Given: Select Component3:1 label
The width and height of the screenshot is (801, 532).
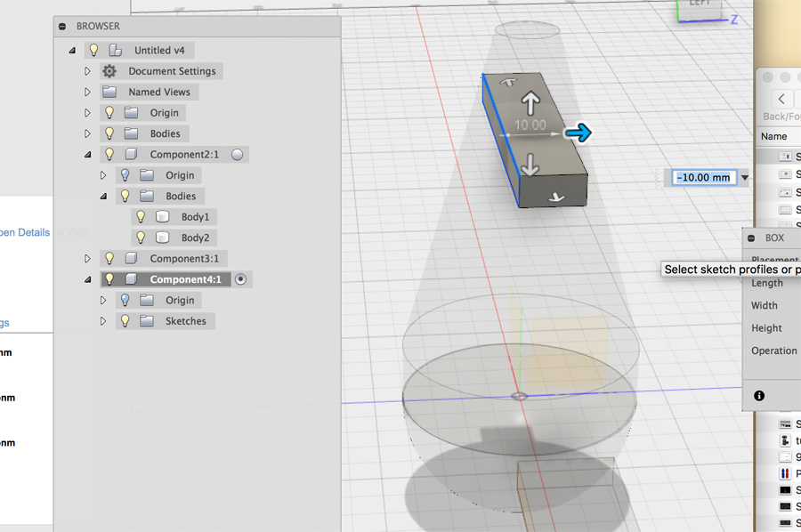Looking at the screenshot, I should 184,259.
